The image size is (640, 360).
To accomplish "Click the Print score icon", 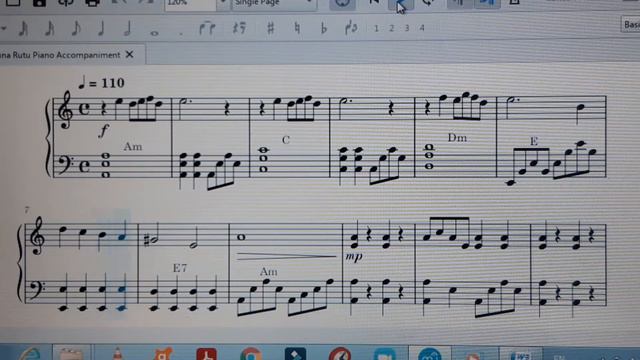I will tap(92, 3).
